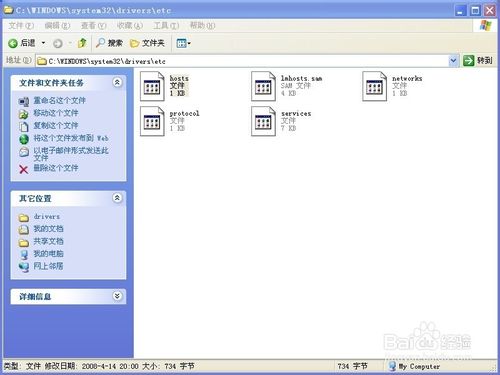
Task: Select the networks file icon
Action: pyautogui.click(x=375, y=86)
